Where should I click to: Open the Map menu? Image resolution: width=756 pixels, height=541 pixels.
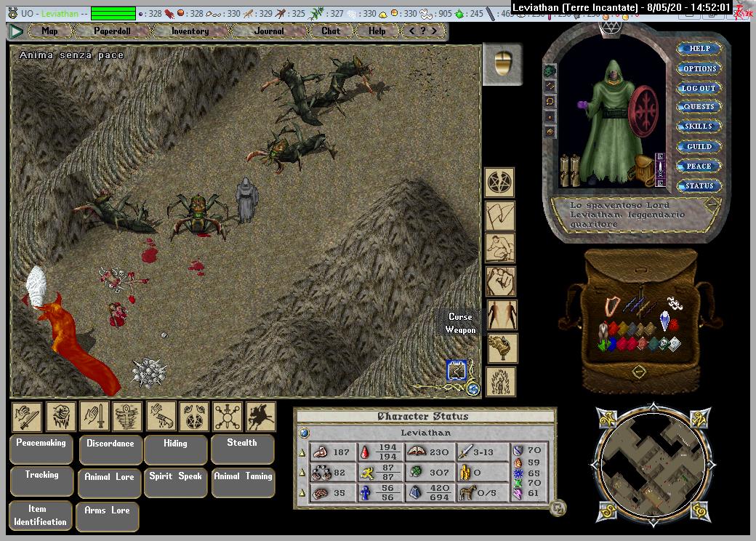[x=49, y=31]
